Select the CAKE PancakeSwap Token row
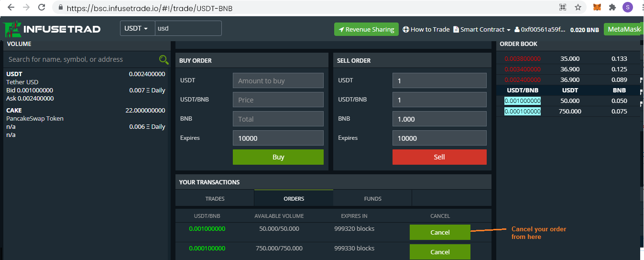 (86, 123)
